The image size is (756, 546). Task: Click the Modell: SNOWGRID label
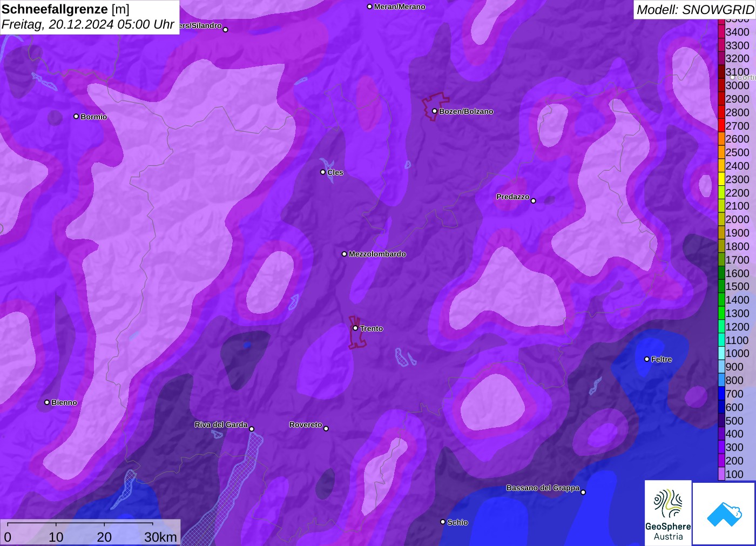(695, 10)
